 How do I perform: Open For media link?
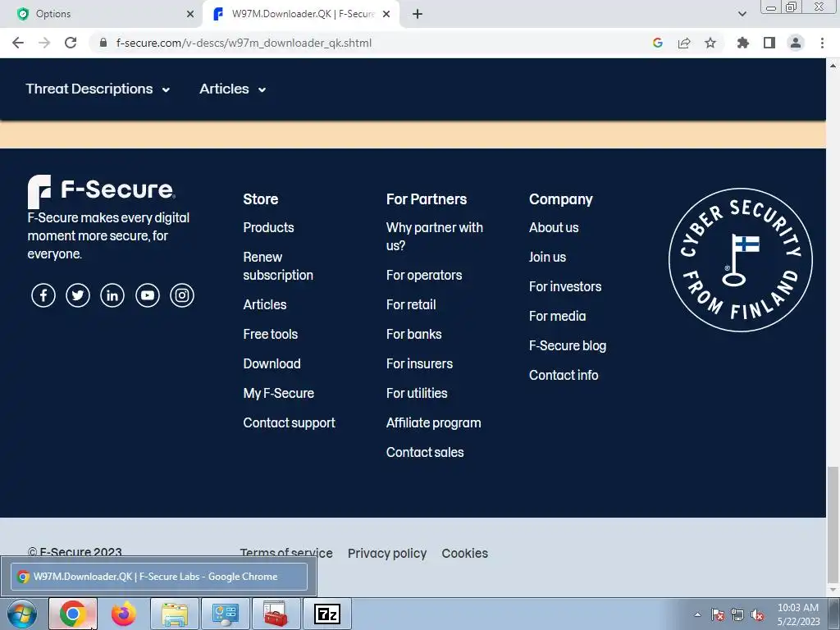(558, 316)
